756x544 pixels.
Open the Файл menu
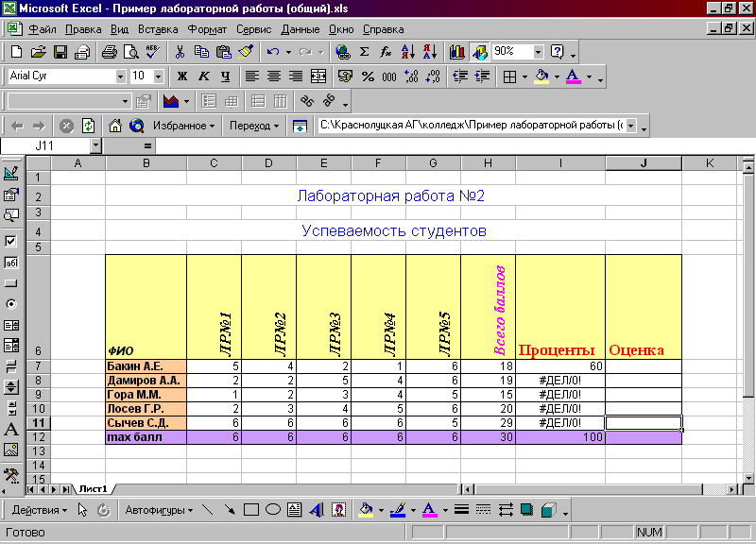click(x=42, y=29)
